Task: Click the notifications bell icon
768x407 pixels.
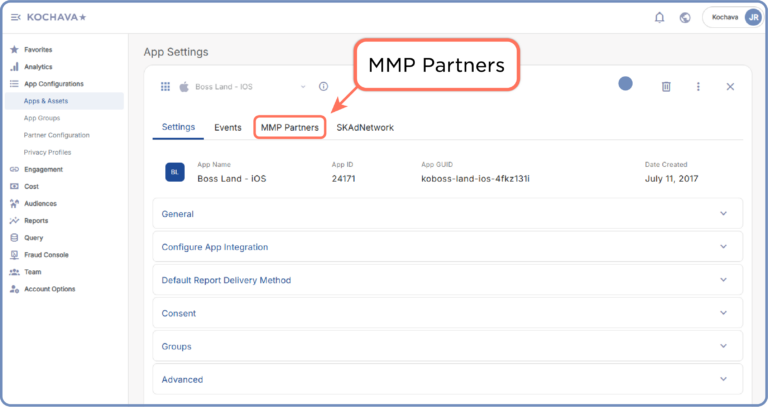Action: click(x=659, y=17)
